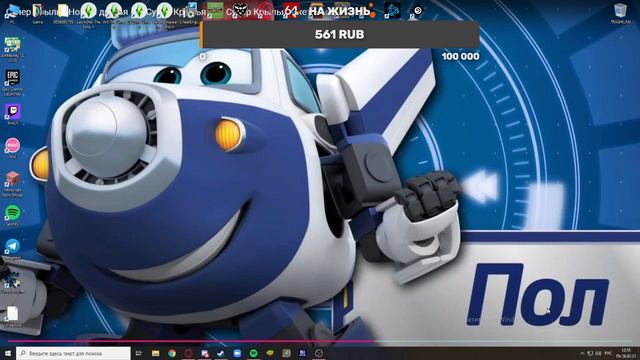
Task: Open the Telegram desktop shortcut
Action: click(13, 246)
